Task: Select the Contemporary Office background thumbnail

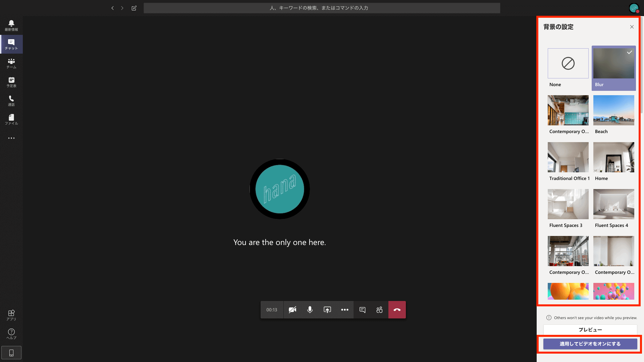Action: (x=568, y=110)
